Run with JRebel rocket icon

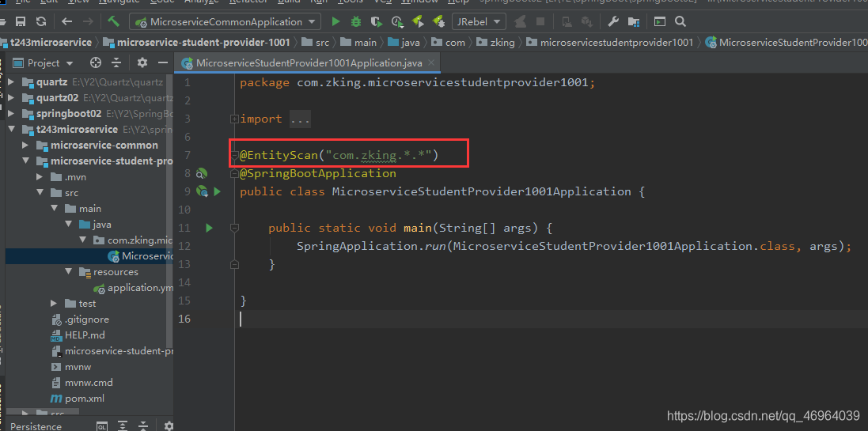[x=418, y=22]
